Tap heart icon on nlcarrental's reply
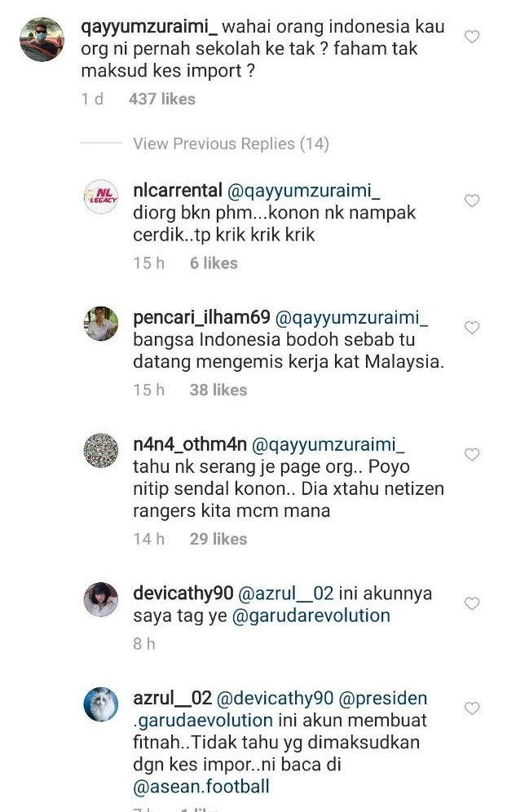The image size is (507, 812). (472, 201)
